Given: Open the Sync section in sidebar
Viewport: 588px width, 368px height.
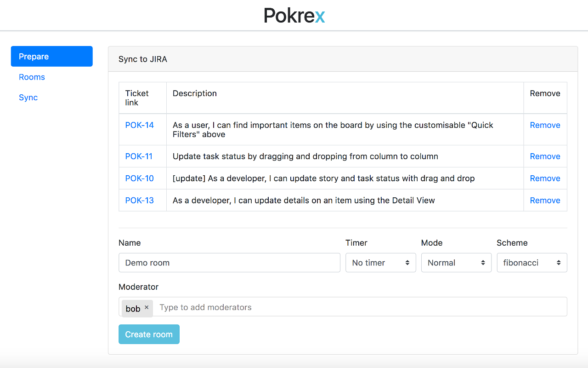Looking at the screenshot, I should pyautogui.click(x=28, y=98).
